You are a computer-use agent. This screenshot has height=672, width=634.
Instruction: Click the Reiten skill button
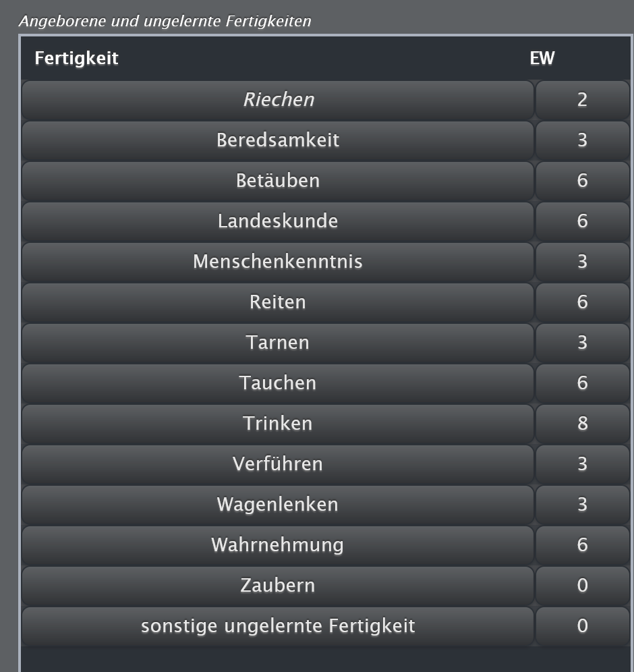click(278, 302)
